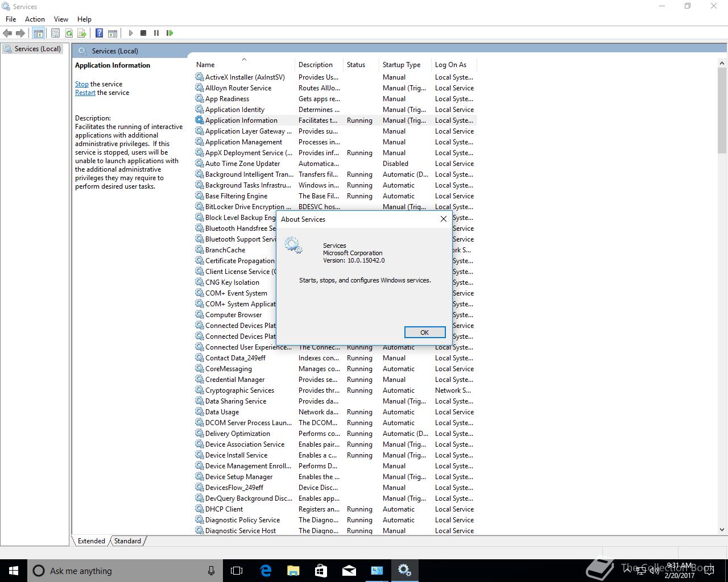Screen dimensions: 728x582
Task: Toggle Show/Hide Action Pane toolbar icon
Action: 113,33
